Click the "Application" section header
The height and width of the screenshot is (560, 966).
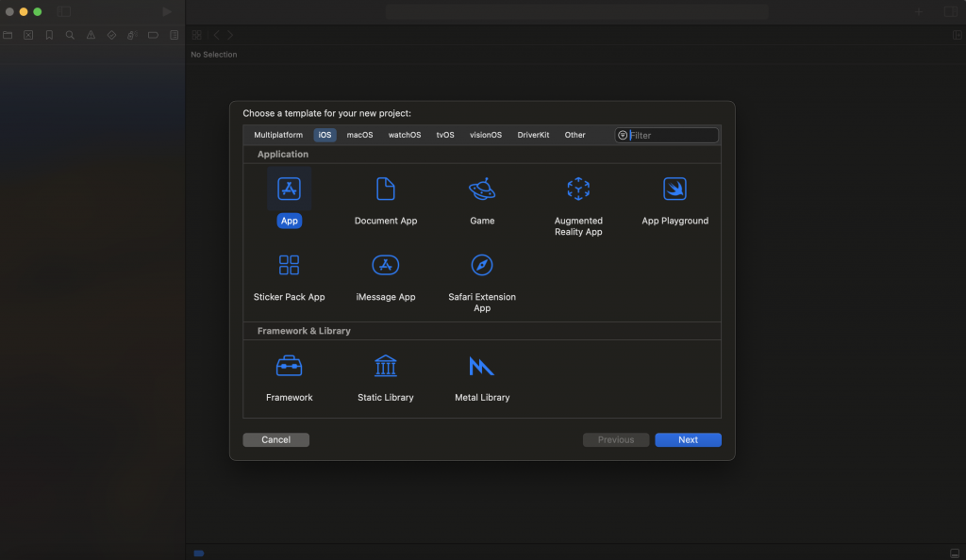click(x=283, y=154)
